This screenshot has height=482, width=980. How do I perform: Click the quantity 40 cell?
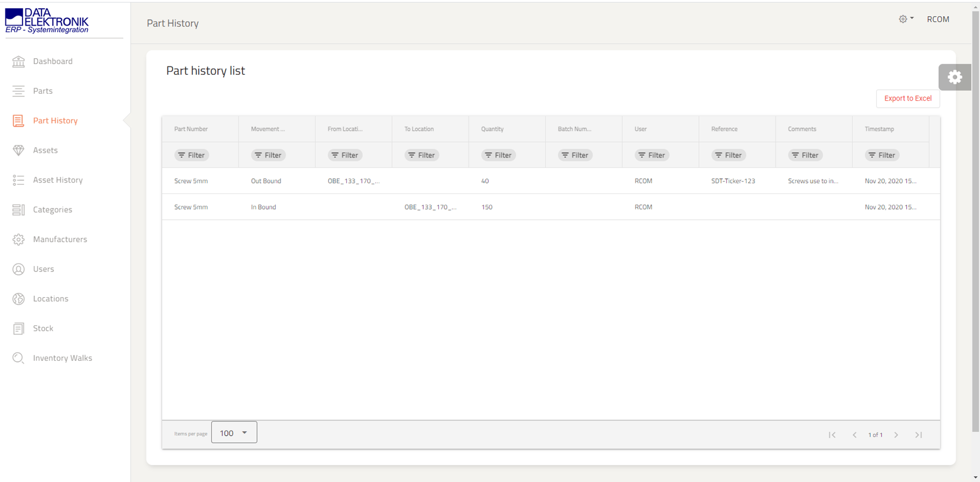coord(485,181)
